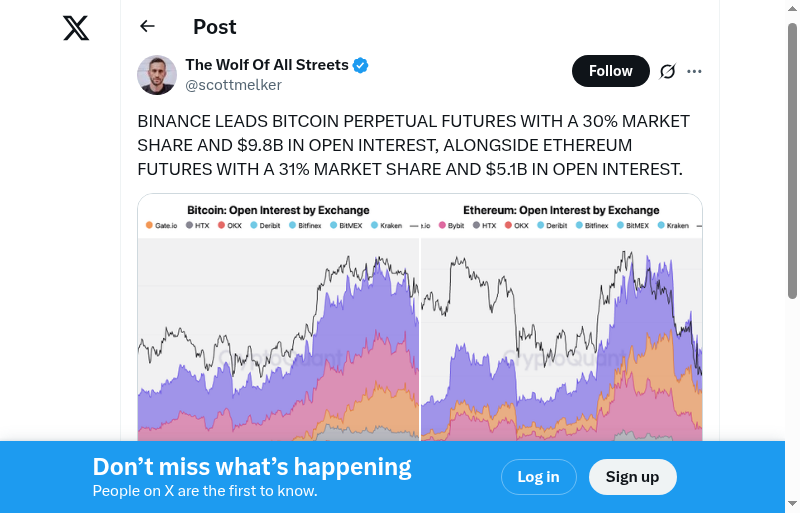Open Scott Melker's profile avatar
Image resolution: width=800 pixels, height=513 pixels.
pos(157,75)
